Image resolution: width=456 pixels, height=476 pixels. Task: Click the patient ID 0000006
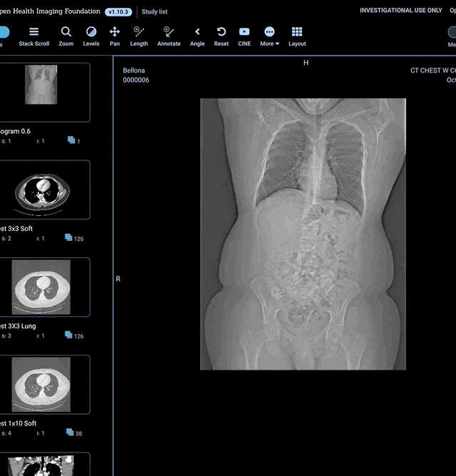(x=135, y=80)
